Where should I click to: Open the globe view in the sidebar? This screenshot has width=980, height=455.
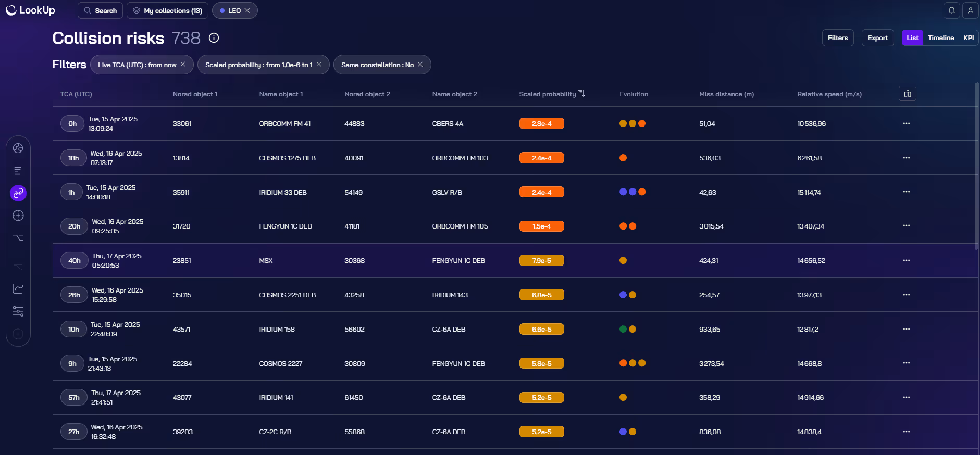(x=18, y=148)
